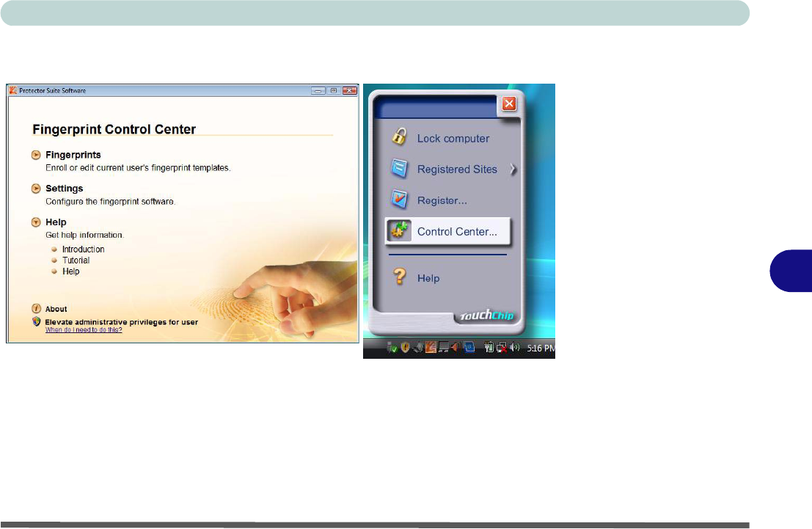Click the blue square tray icon
812x529 pixels.
click(469, 347)
